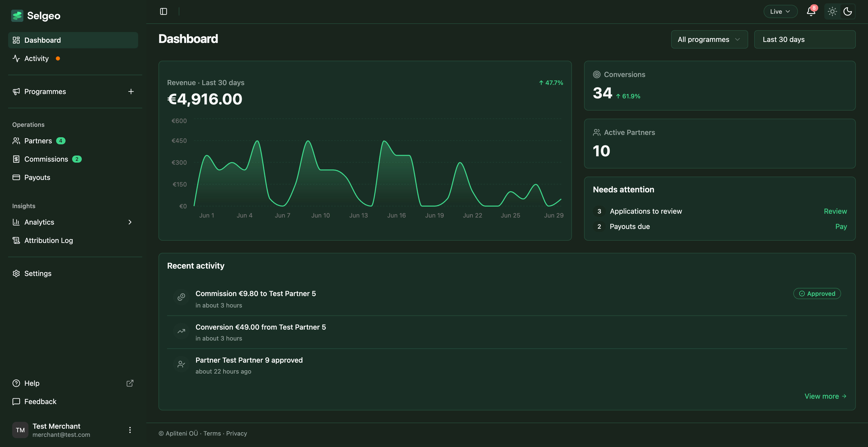Click the Commissions badge showing 2
868x447 pixels.
[77, 159]
